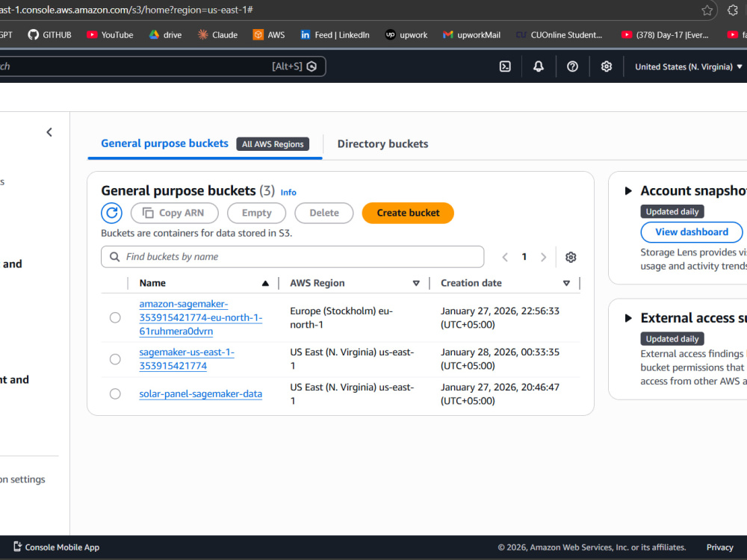Click Empty bucket button
The height and width of the screenshot is (560, 747).
click(x=256, y=213)
